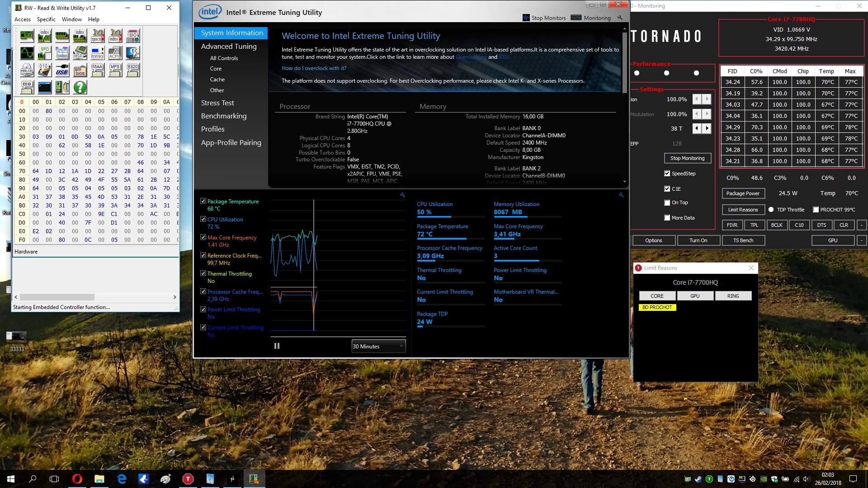
Task: Toggle Thermal Throttling monitor checkbox
Action: (203, 273)
